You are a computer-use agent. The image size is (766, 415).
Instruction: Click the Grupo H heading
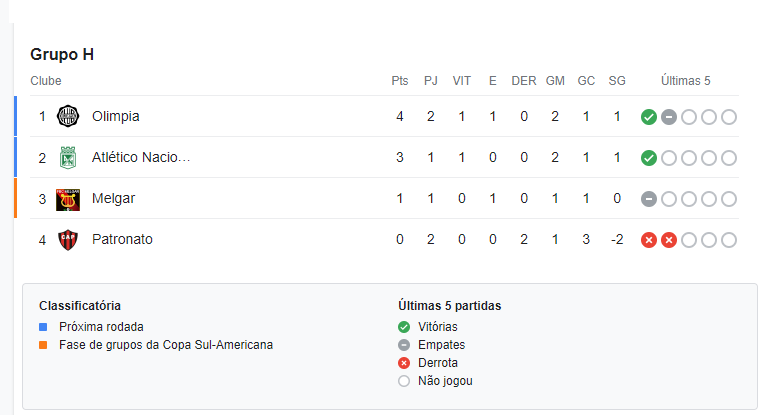pyautogui.click(x=62, y=54)
